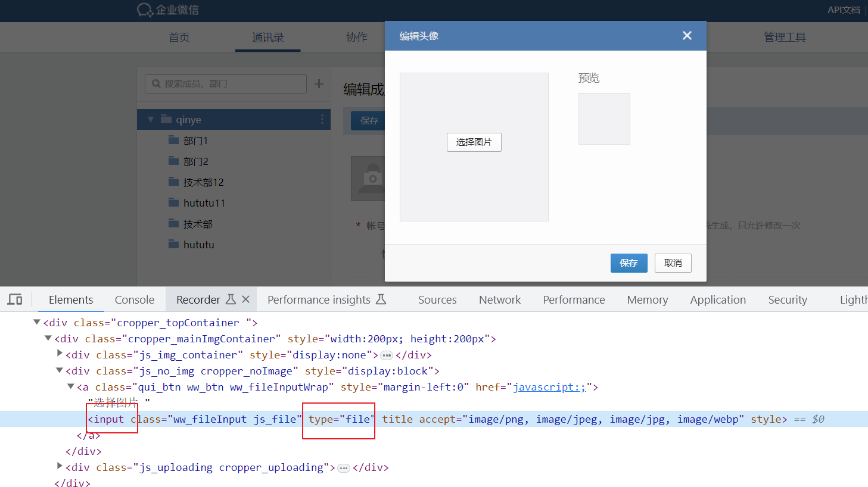The width and height of the screenshot is (868, 487).
Task: Switch to the Sources tab
Action: [437, 300]
